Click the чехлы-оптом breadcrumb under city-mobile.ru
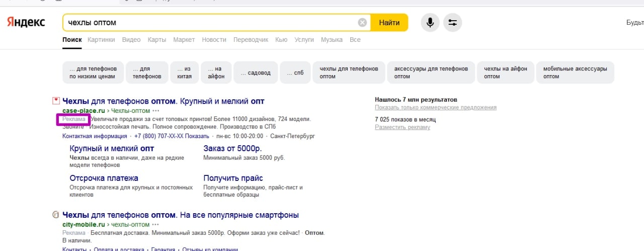644x251 pixels. [x=130, y=224]
